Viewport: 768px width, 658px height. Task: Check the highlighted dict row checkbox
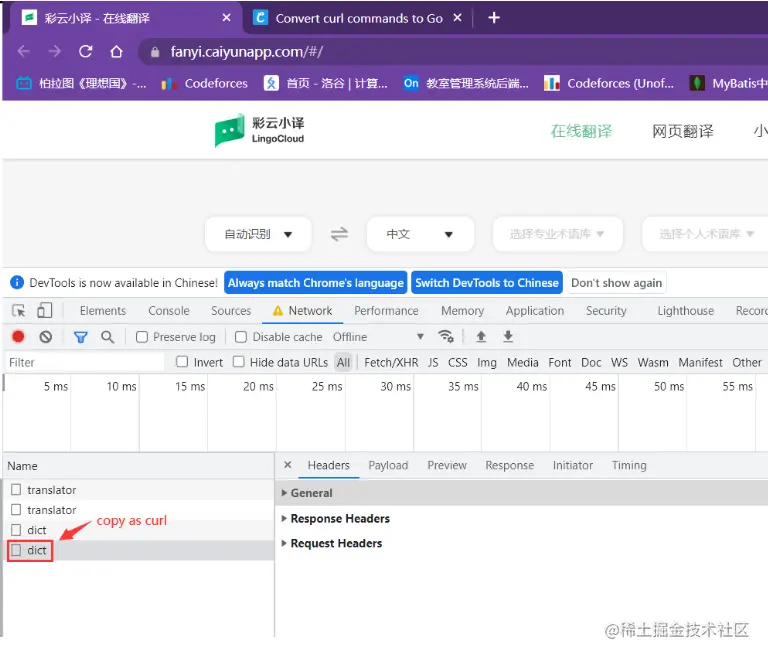point(16,550)
